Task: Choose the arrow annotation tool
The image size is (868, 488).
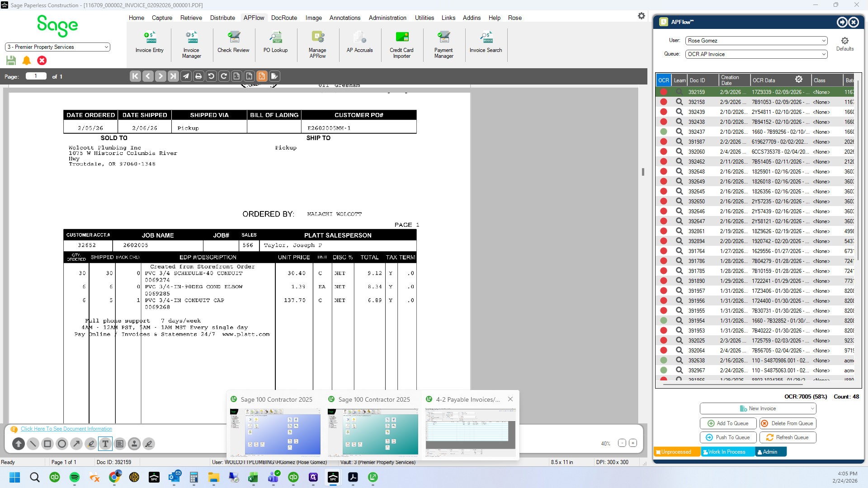Action: coord(76,444)
